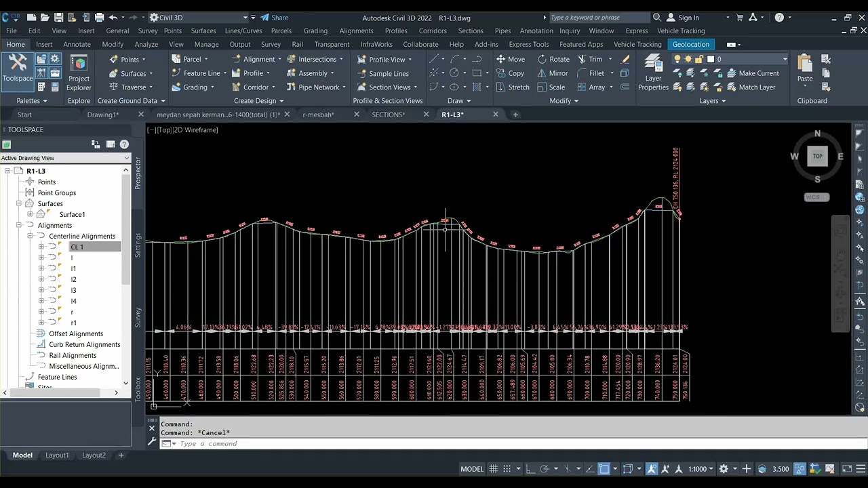Click Make Current layer button

[753, 73]
